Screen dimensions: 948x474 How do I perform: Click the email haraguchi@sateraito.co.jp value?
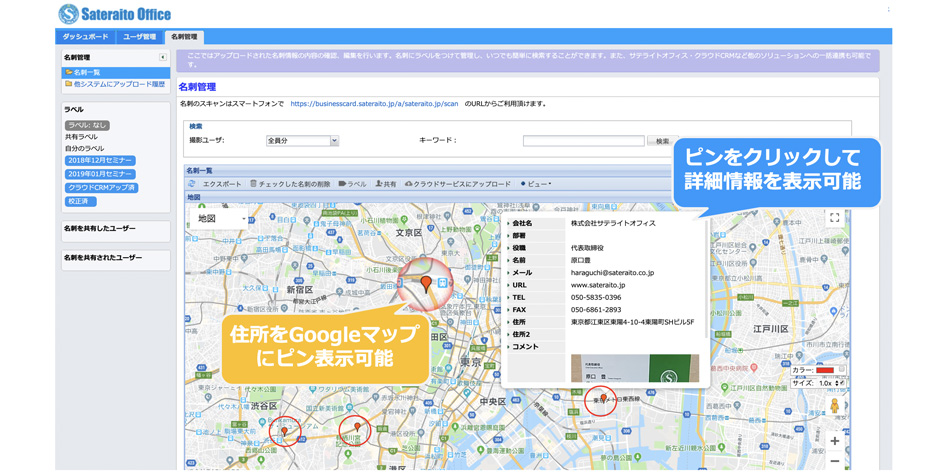pyautogui.click(x=612, y=273)
